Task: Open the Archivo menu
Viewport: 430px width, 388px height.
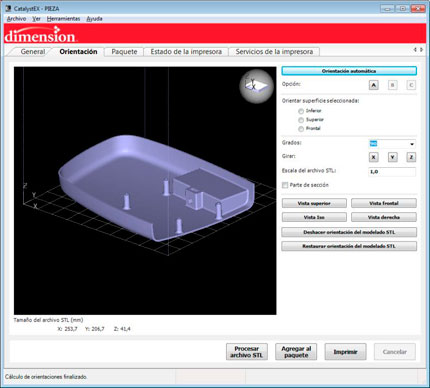Action: (x=16, y=19)
